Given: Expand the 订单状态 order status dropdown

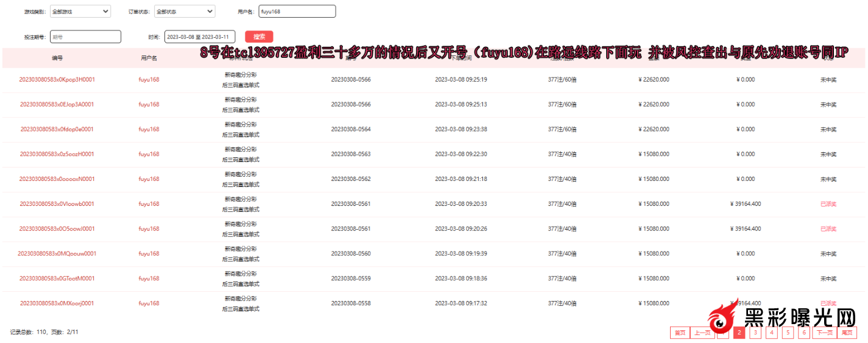Looking at the screenshot, I should [184, 12].
